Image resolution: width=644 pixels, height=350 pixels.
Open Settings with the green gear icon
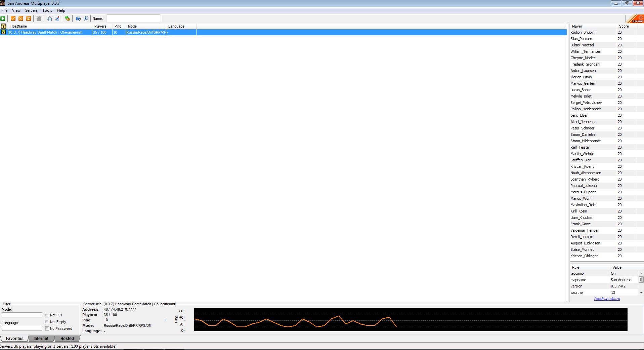[68, 18]
